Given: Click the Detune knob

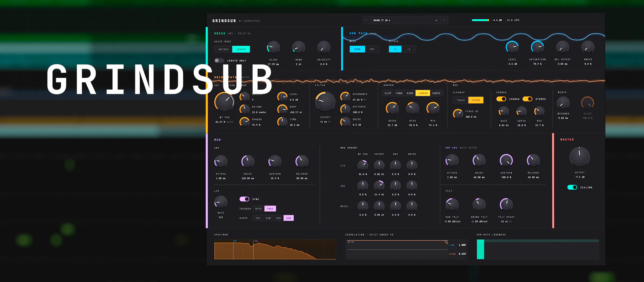Looking at the screenshot, I should pos(244,109).
